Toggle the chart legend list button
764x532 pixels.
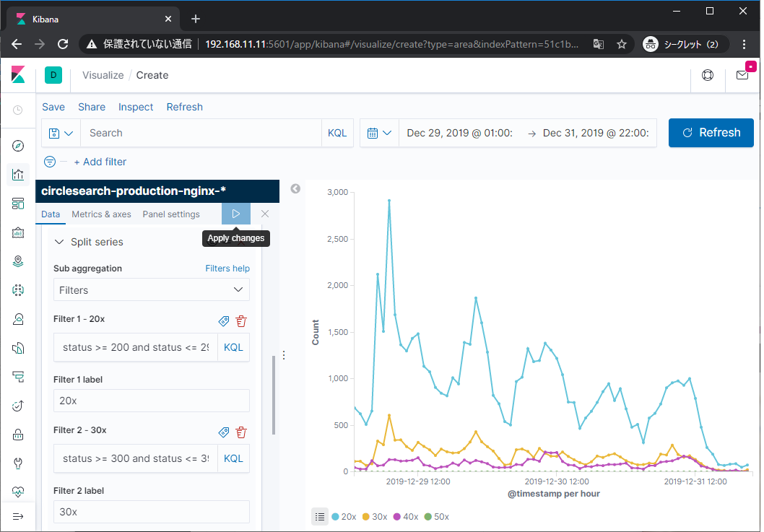320,516
